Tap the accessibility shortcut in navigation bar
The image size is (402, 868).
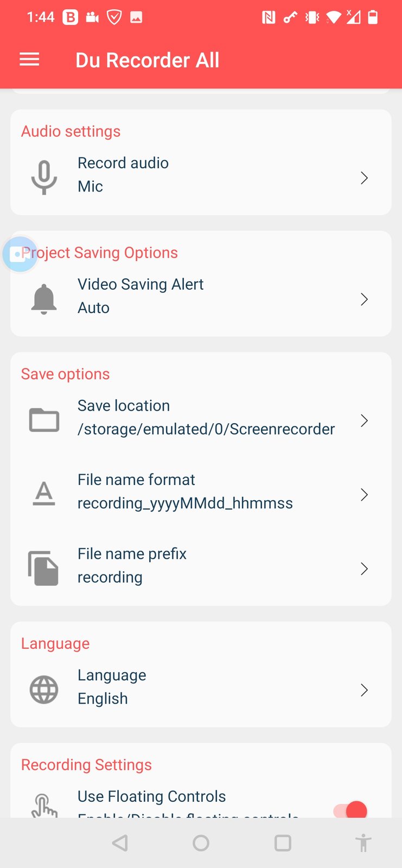(363, 843)
